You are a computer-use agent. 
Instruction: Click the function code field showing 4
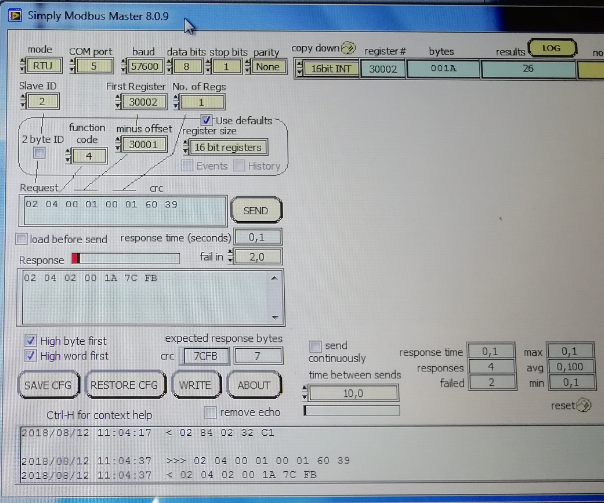click(89, 156)
